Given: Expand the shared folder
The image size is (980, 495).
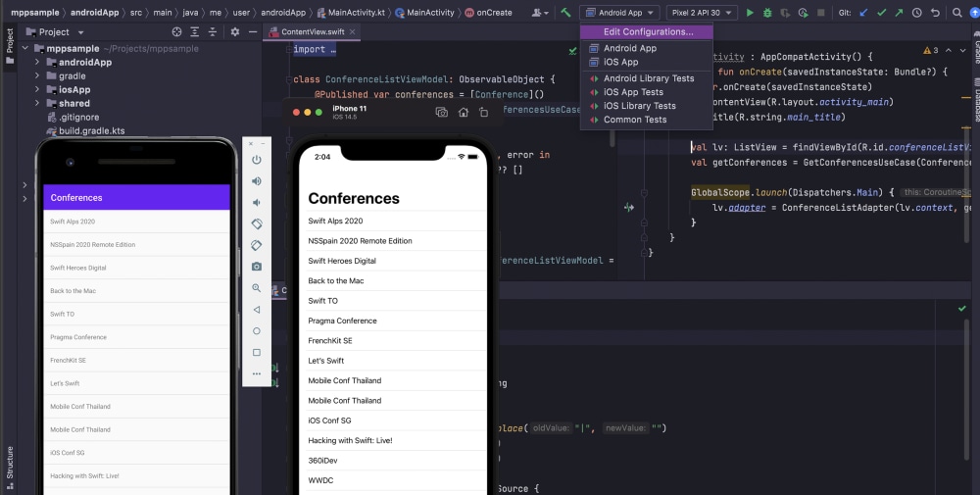Looking at the screenshot, I should [37, 103].
